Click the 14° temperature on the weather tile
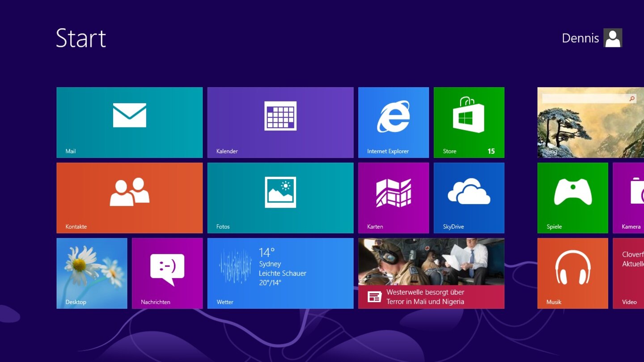Image resolution: width=644 pixels, height=362 pixels. point(267,253)
